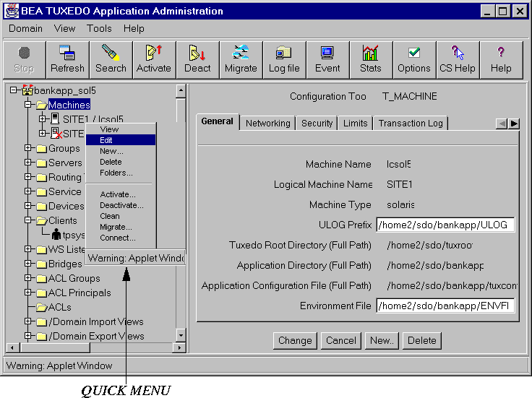Expand the ACL Principals node
532x398 pixels.
tap(27, 293)
